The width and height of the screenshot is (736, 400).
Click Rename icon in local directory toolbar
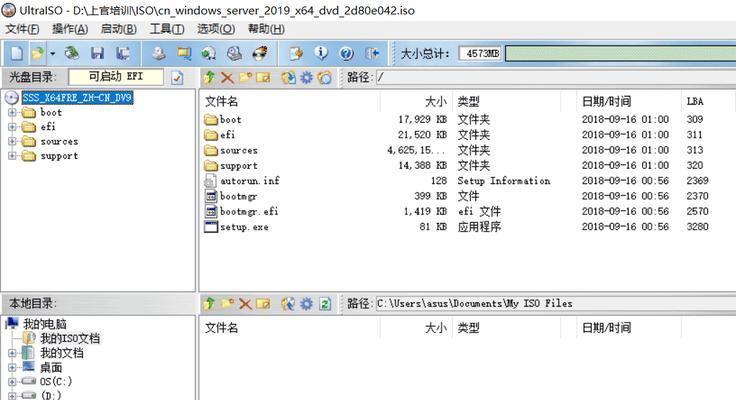point(263,303)
